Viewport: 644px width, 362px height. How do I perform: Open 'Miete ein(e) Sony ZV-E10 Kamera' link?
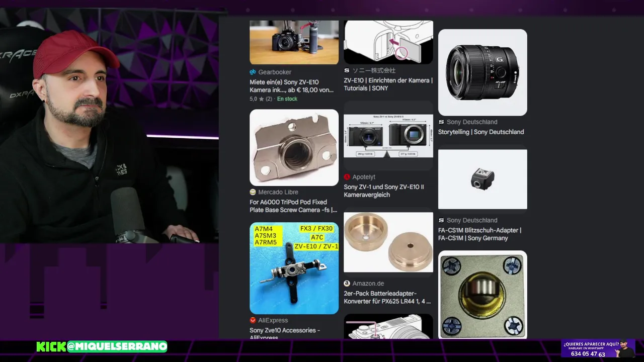tap(291, 86)
